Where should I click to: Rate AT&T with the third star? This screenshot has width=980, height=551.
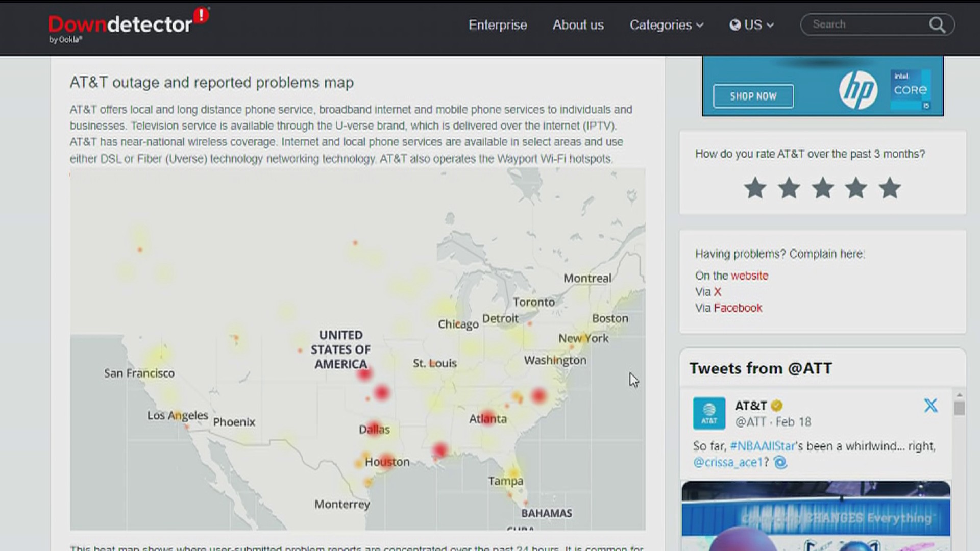click(823, 188)
